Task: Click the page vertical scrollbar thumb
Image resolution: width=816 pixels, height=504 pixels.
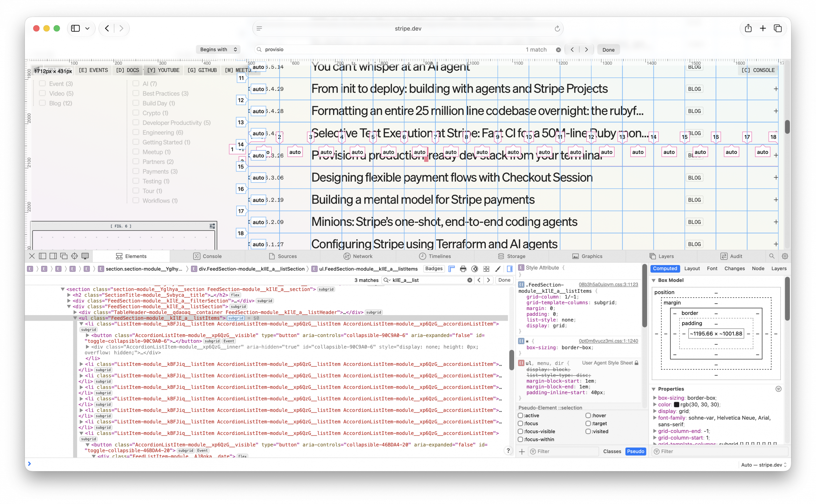Action: pos(787,127)
